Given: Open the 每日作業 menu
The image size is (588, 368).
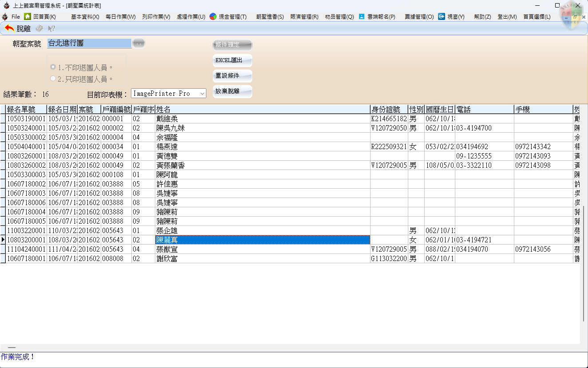Looking at the screenshot, I should coord(120,17).
